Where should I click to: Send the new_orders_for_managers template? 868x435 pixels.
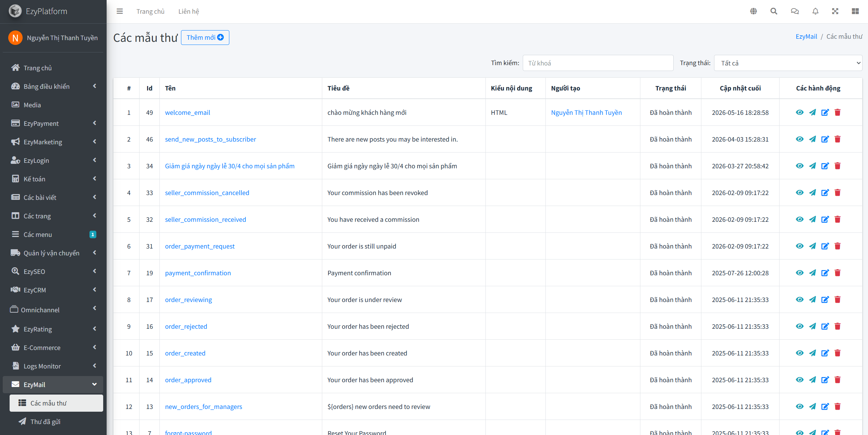[812, 407]
